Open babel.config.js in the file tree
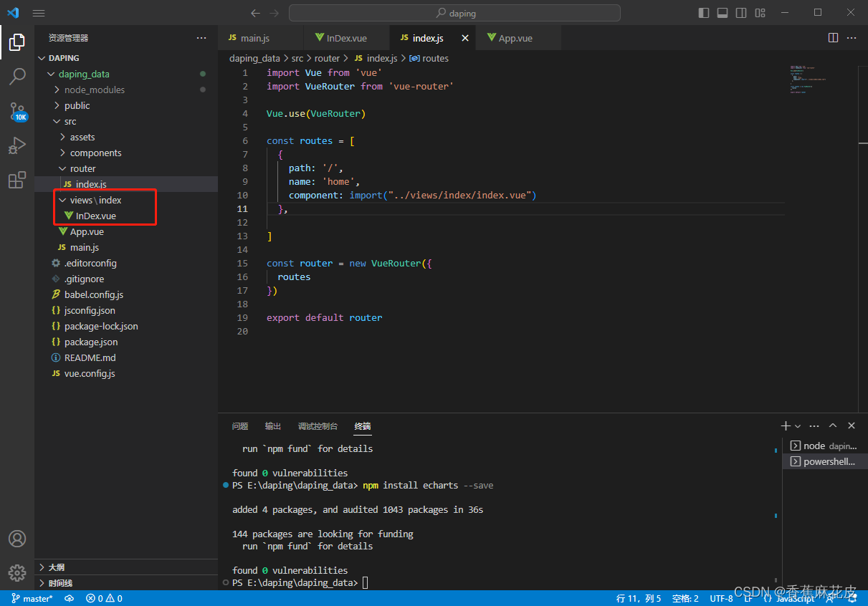 [x=126, y=294]
